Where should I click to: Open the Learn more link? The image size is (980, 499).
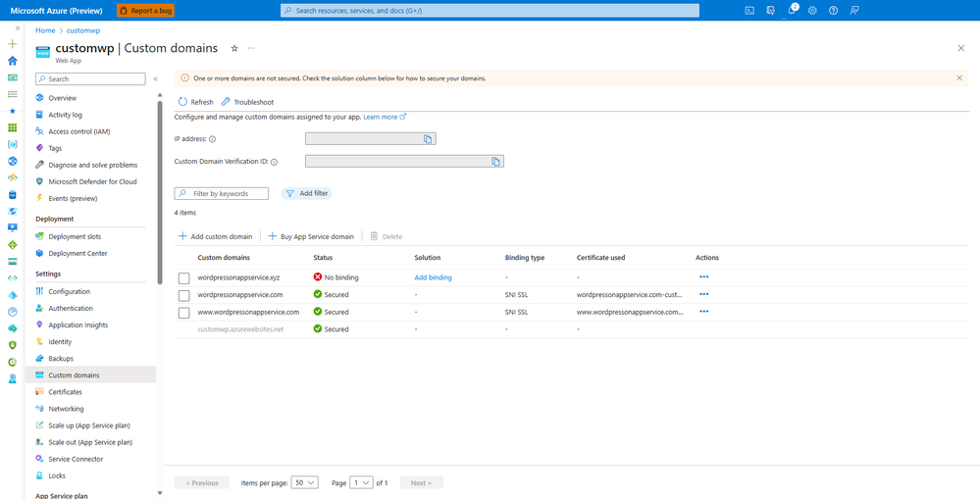point(385,117)
